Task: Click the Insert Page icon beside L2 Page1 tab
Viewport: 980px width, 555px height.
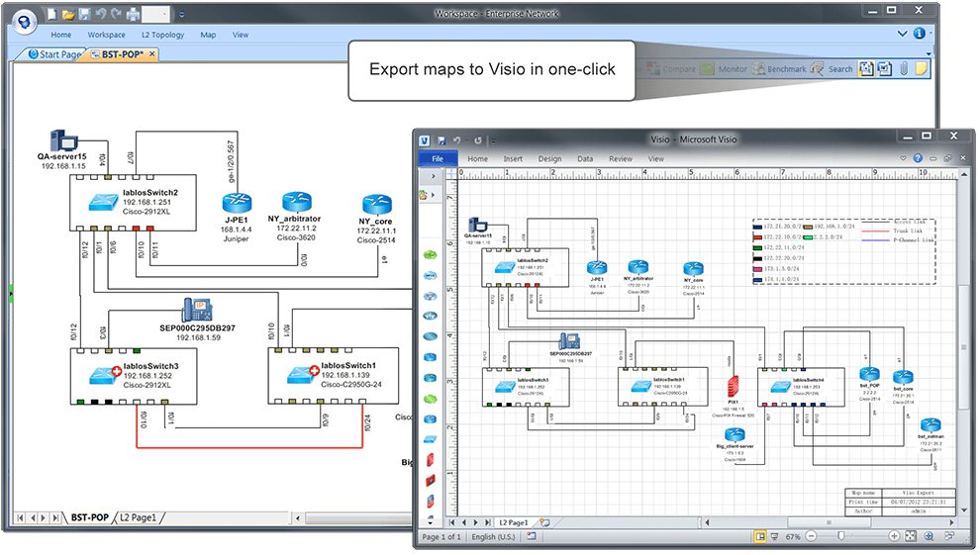Action: point(544,522)
